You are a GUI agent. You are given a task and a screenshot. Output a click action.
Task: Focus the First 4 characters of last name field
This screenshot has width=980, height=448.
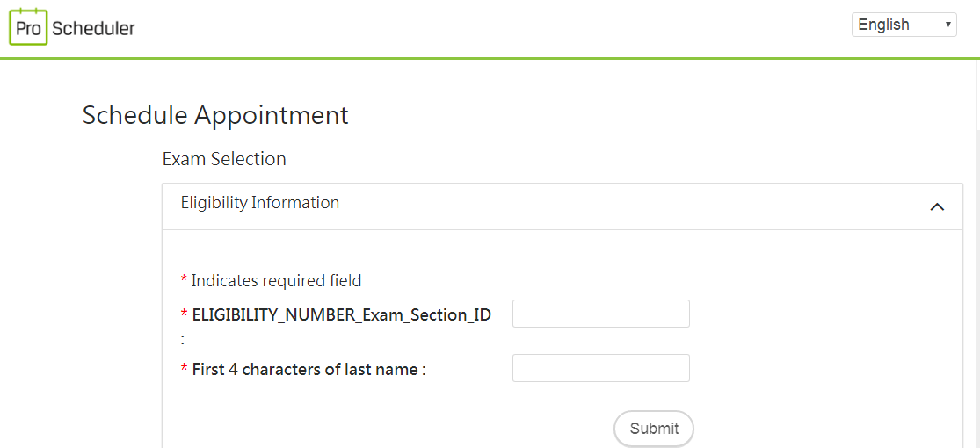pos(600,368)
